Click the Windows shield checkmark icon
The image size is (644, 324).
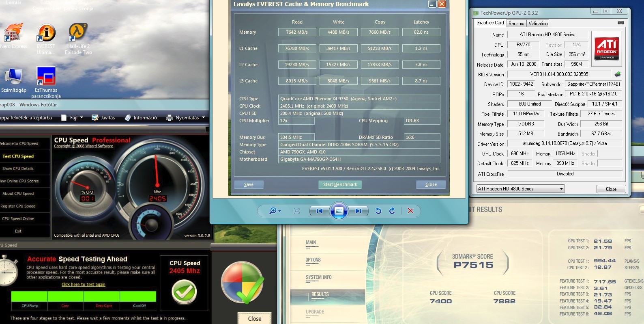click(243, 283)
